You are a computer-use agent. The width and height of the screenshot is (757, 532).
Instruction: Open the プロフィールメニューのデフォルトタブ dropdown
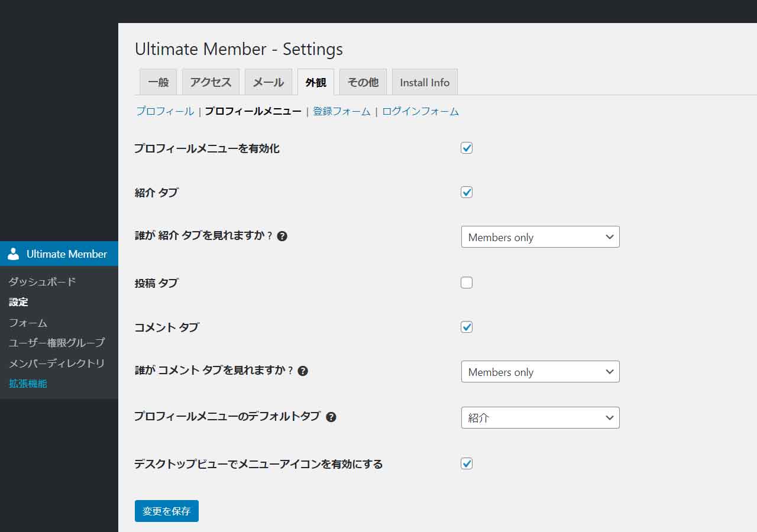tap(541, 418)
